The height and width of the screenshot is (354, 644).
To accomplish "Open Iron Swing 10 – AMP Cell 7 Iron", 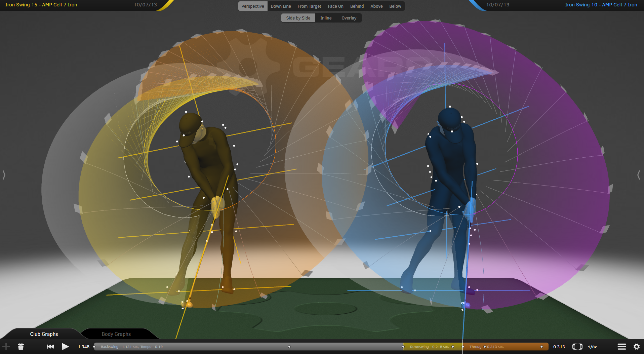I will [601, 5].
